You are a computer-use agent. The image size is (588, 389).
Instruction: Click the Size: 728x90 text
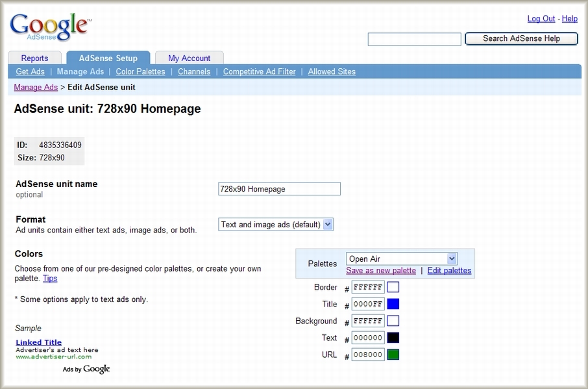pos(41,158)
